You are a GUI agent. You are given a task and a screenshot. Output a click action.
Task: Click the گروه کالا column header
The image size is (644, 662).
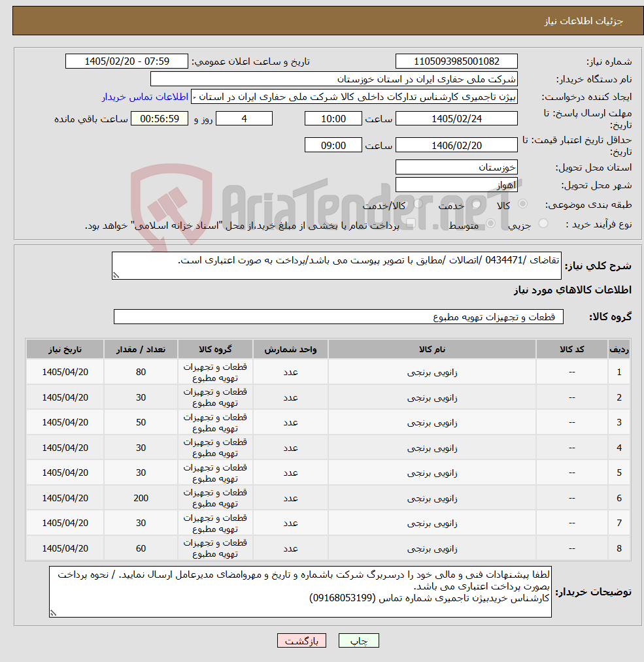point(215,349)
